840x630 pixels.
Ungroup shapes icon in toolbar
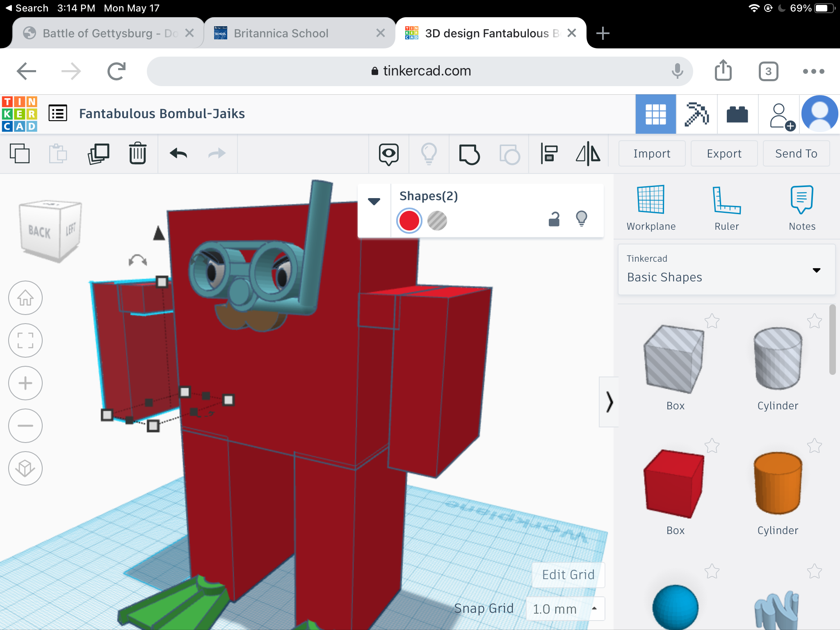click(509, 154)
